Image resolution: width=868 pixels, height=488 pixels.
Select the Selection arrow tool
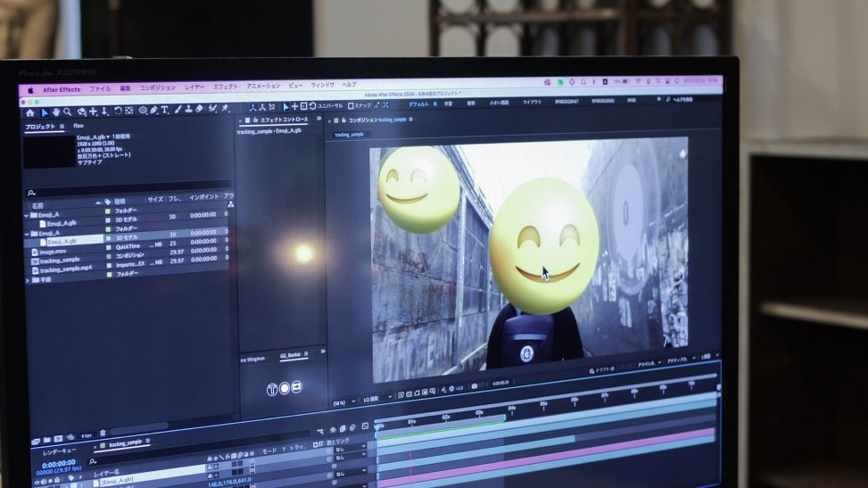(45, 113)
